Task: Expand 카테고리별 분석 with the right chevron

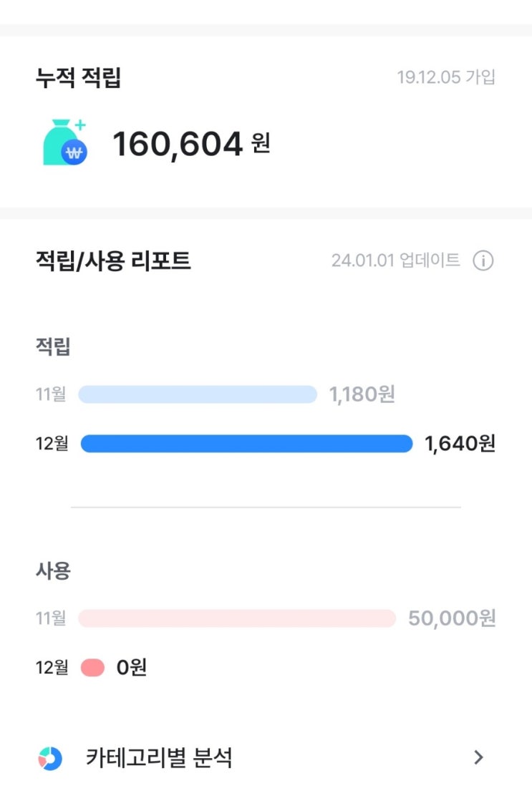Action: [x=479, y=757]
